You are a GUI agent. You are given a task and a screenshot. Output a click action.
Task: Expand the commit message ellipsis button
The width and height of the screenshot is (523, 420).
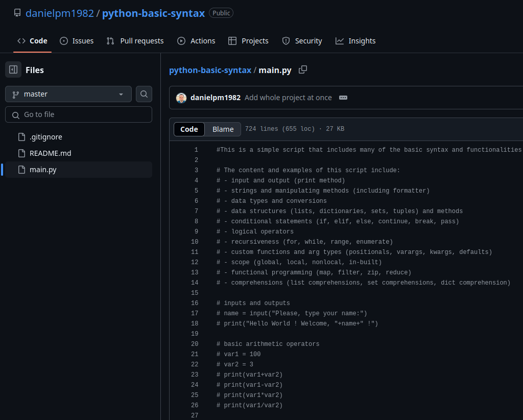click(x=343, y=98)
